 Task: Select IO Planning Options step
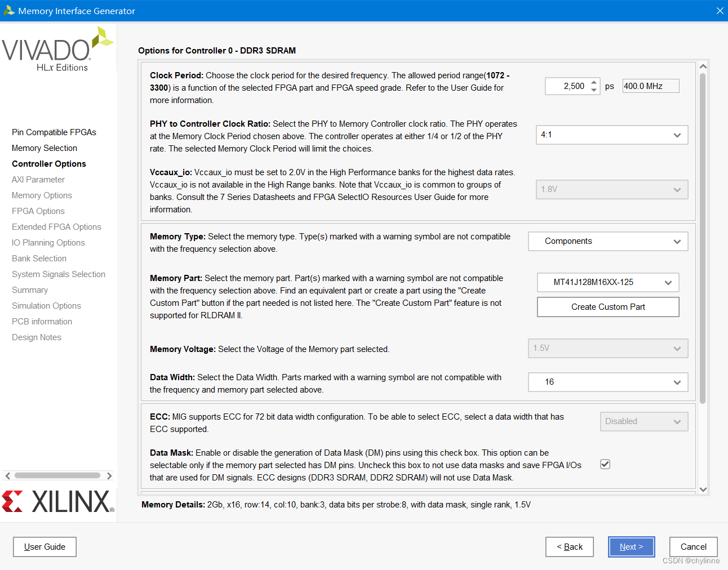coord(48,243)
